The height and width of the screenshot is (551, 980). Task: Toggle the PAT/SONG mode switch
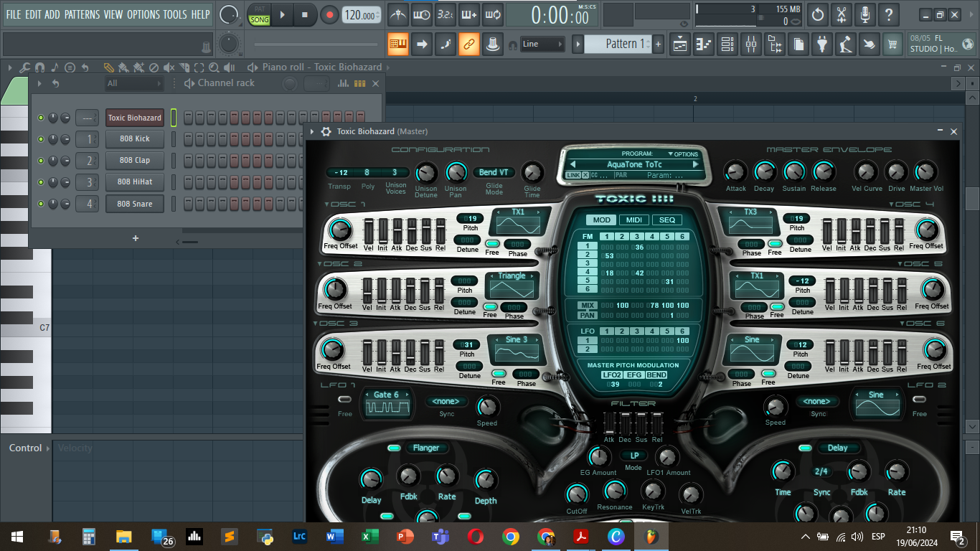click(260, 15)
